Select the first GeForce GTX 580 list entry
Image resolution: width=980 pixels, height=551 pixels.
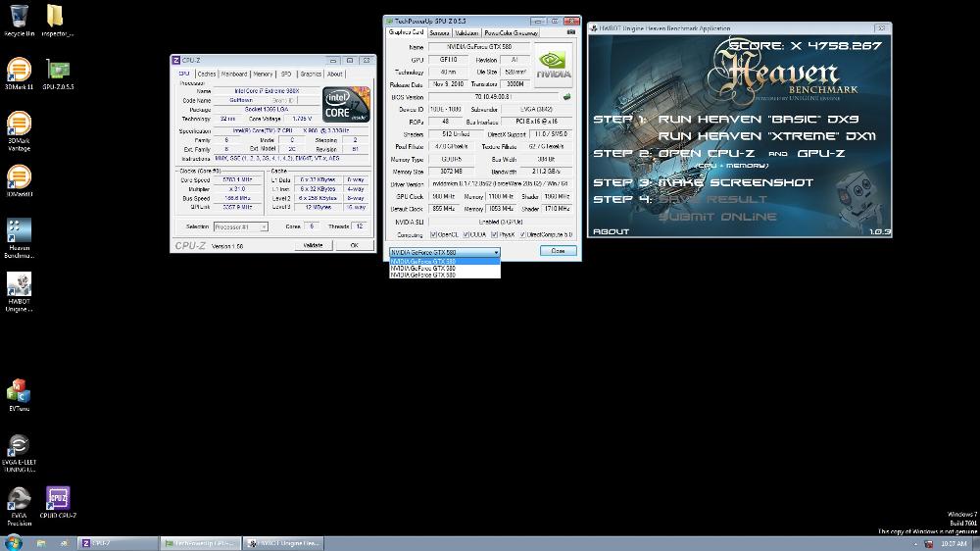444,262
